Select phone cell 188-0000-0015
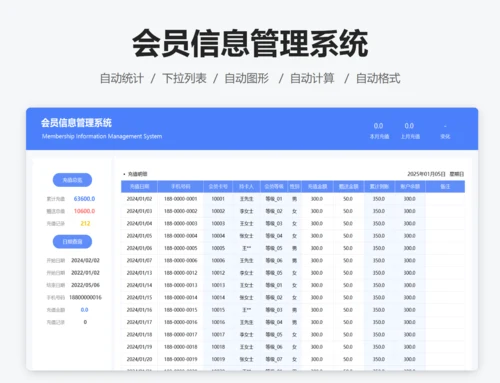 pos(181,310)
